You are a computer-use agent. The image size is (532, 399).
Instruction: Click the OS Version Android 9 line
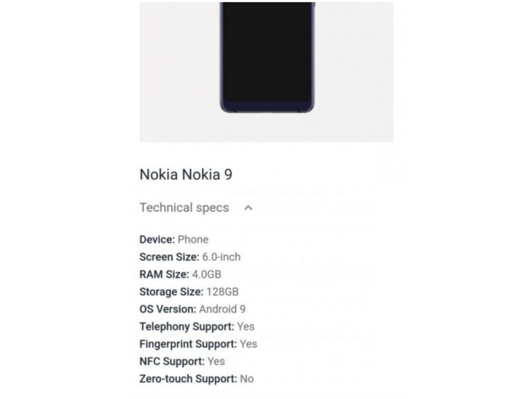click(x=193, y=309)
